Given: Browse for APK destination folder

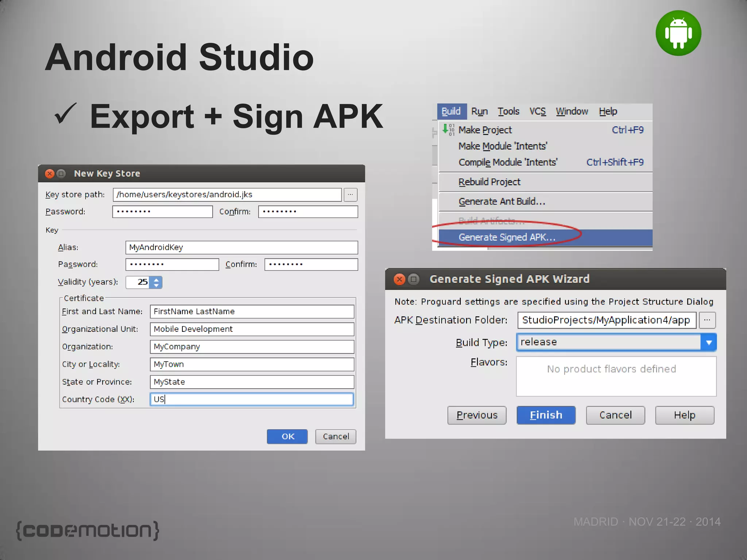Looking at the screenshot, I should click(x=707, y=320).
